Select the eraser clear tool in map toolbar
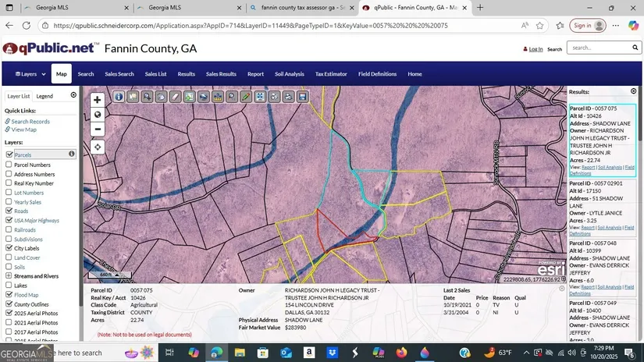 click(175, 97)
